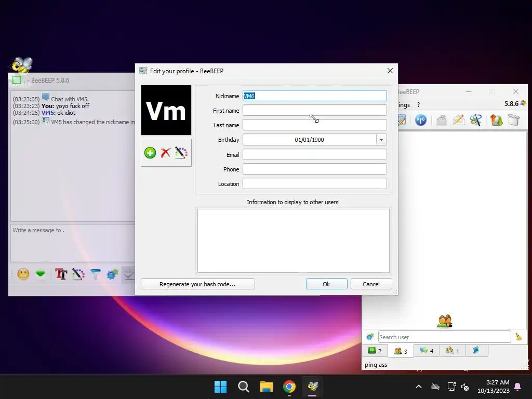Click the You: yoyo message line in chat
The width and height of the screenshot is (532, 399).
pos(51,106)
